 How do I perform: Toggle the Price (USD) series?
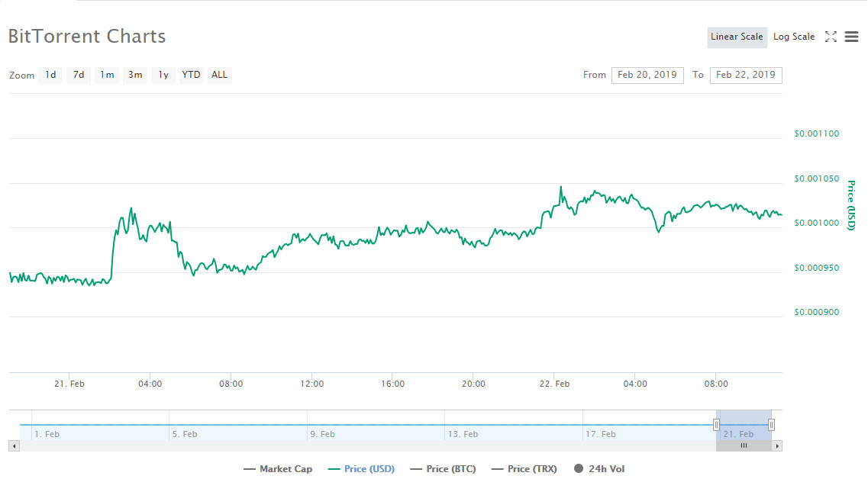(362, 469)
